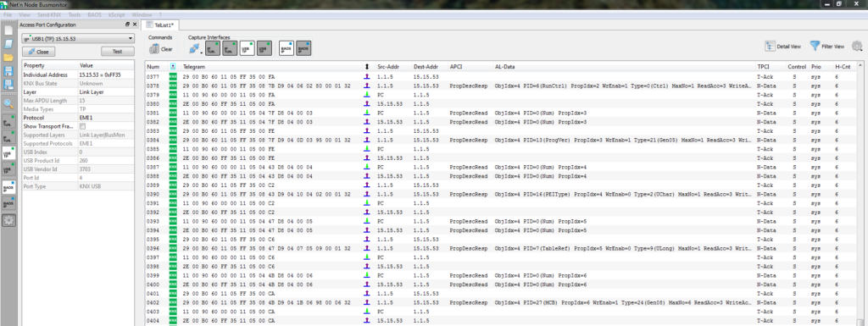Select telegram row 0384
This screenshot has width=868, height=326.
coord(500,140)
